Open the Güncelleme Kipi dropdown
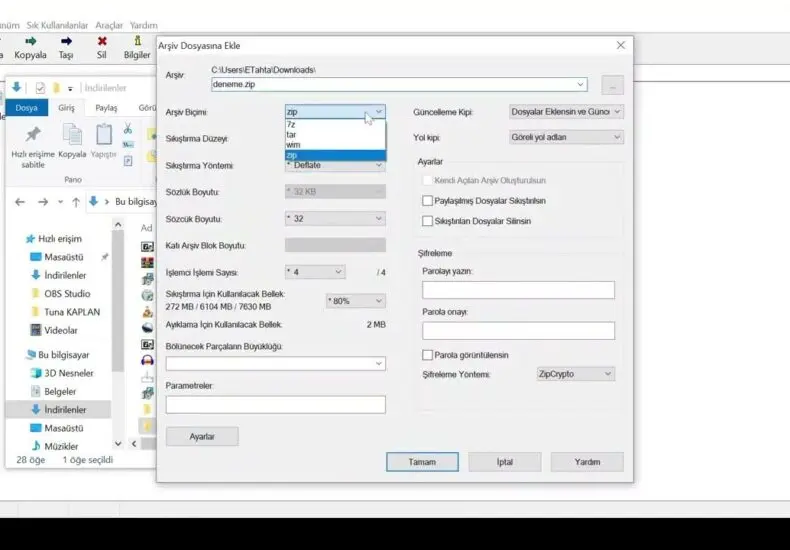 [566, 112]
